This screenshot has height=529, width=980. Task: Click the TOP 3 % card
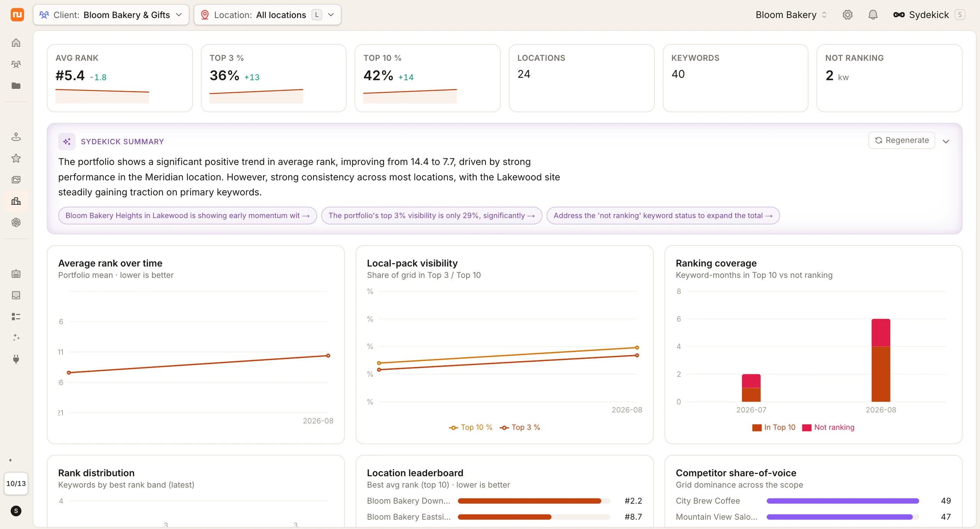pos(273,78)
